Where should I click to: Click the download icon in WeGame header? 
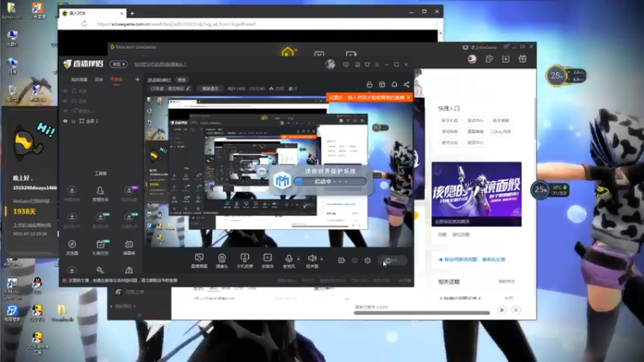tap(506, 59)
